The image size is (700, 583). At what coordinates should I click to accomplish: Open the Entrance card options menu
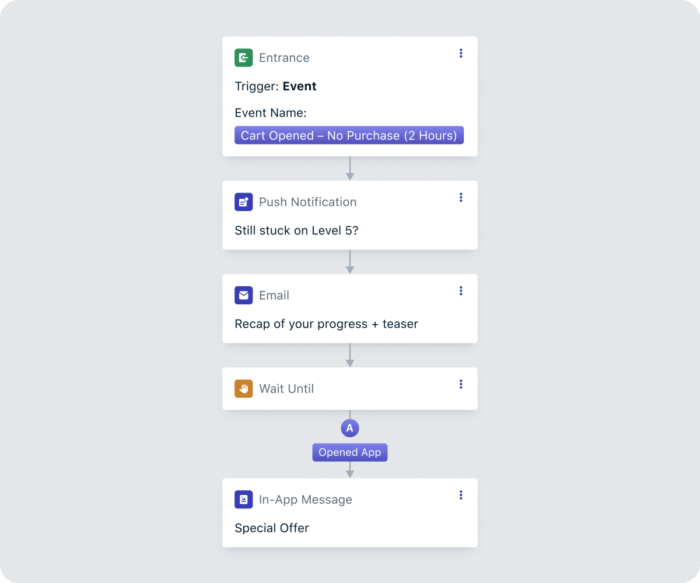coord(461,53)
